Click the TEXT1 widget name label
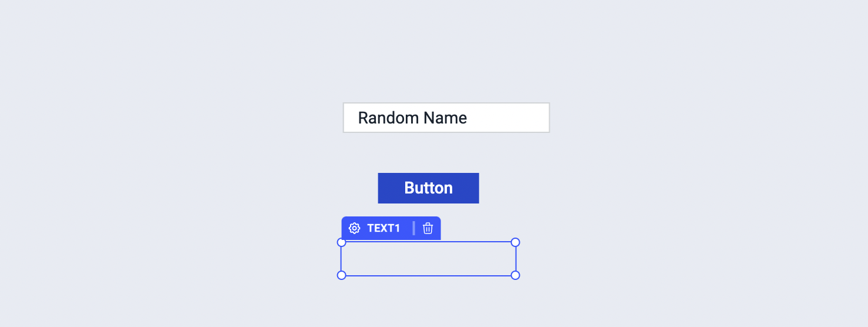Screen dimensions: 868x327 [383, 228]
